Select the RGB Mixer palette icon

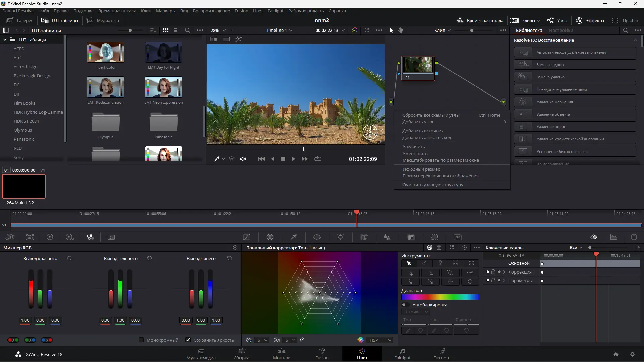90,237
